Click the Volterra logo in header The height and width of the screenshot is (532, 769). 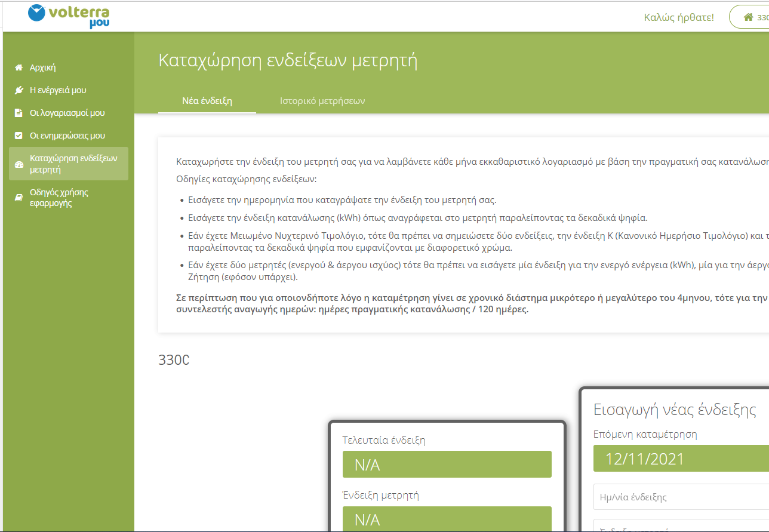tap(69, 16)
